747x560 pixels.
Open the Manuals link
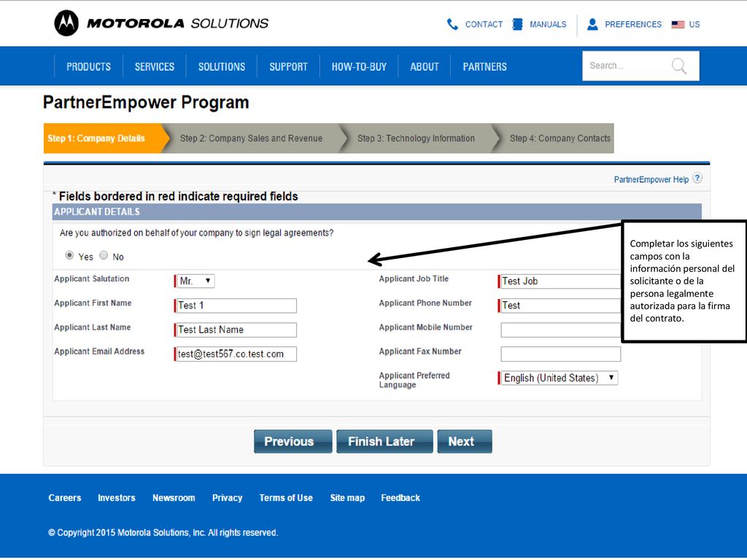(548, 24)
